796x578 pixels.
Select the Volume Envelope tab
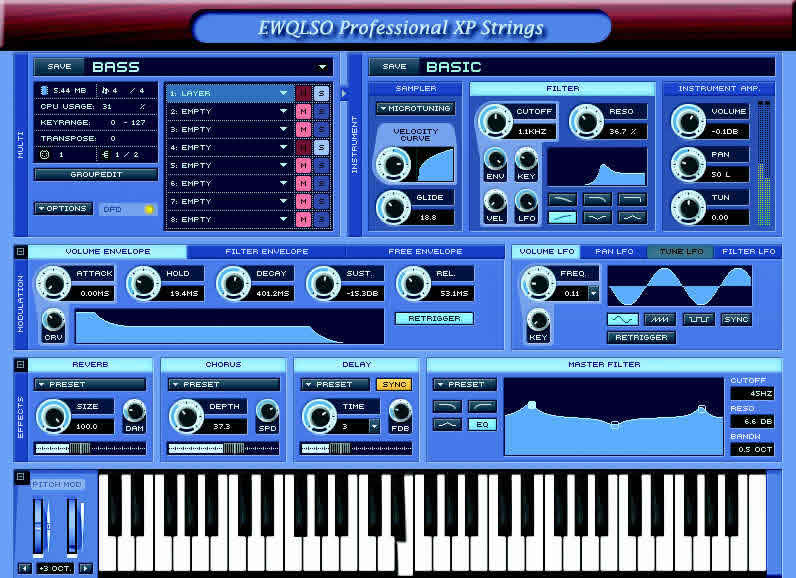[x=108, y=252]
